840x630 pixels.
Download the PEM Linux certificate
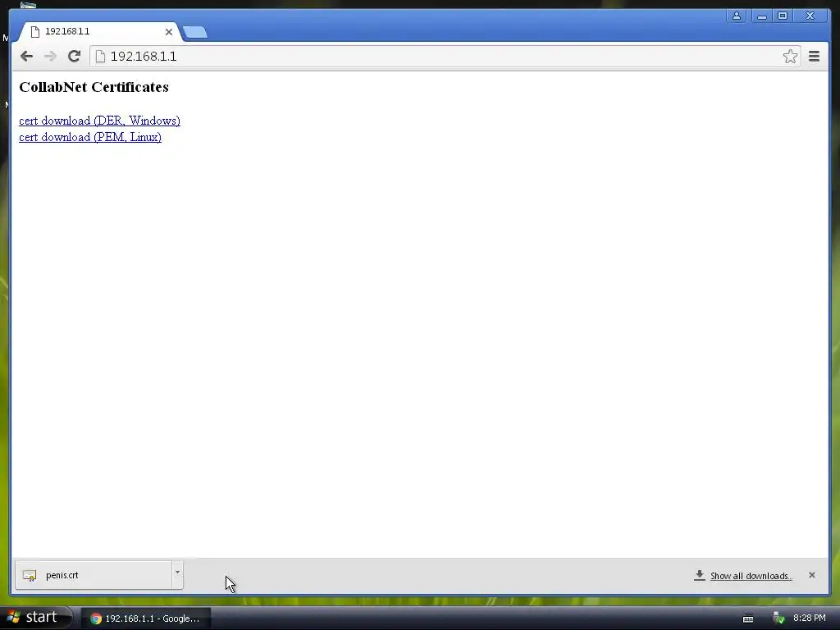[x=90, y=137]
